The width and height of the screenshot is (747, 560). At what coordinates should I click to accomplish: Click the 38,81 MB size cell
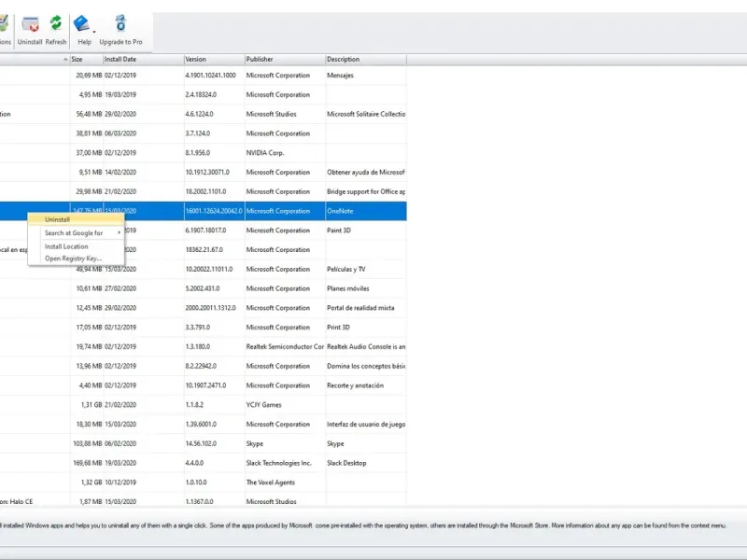click(89, 133)
